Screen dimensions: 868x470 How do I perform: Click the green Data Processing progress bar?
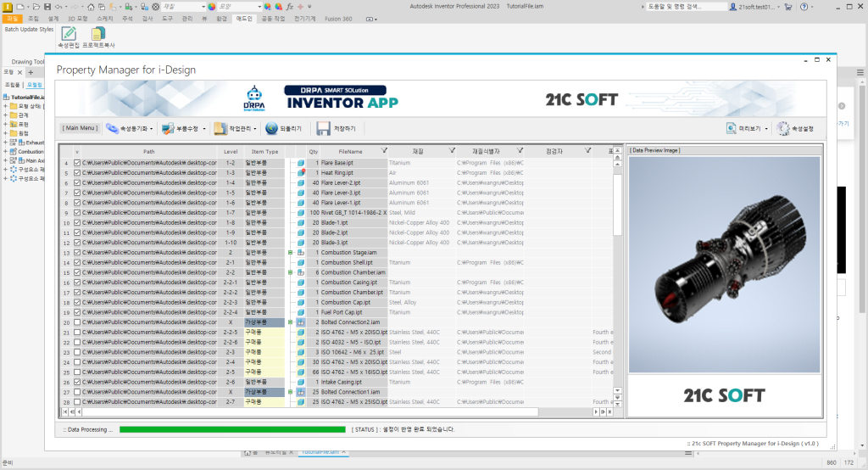[232, 429]
